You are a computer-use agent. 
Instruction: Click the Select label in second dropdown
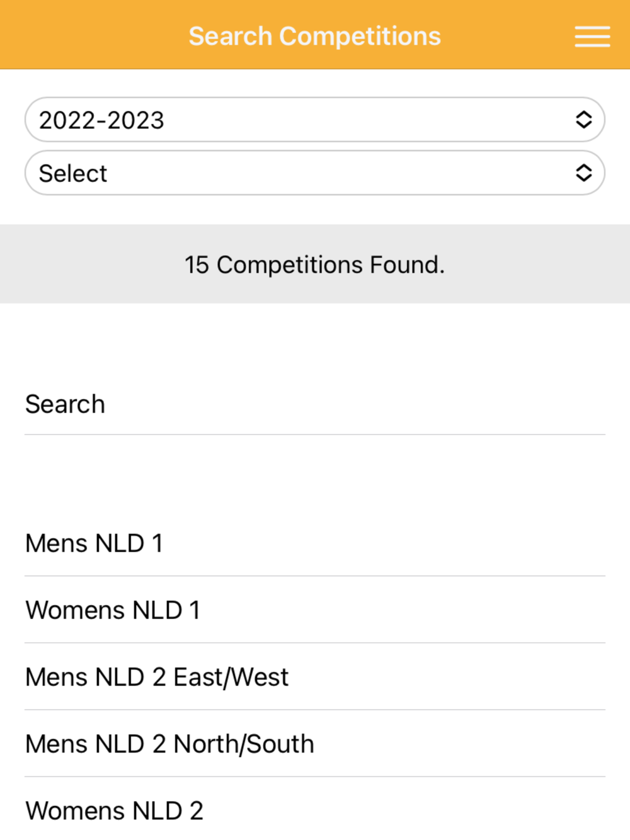click(73, 173)
